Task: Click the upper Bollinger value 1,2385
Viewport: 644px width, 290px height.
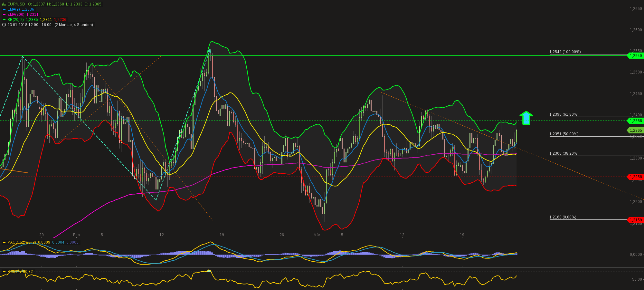Action: pyautogui.click(x=32, y=20)
